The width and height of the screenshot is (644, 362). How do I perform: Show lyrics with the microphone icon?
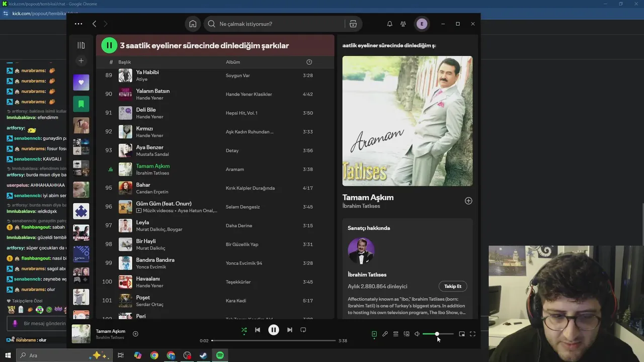(x=385, y=334)
